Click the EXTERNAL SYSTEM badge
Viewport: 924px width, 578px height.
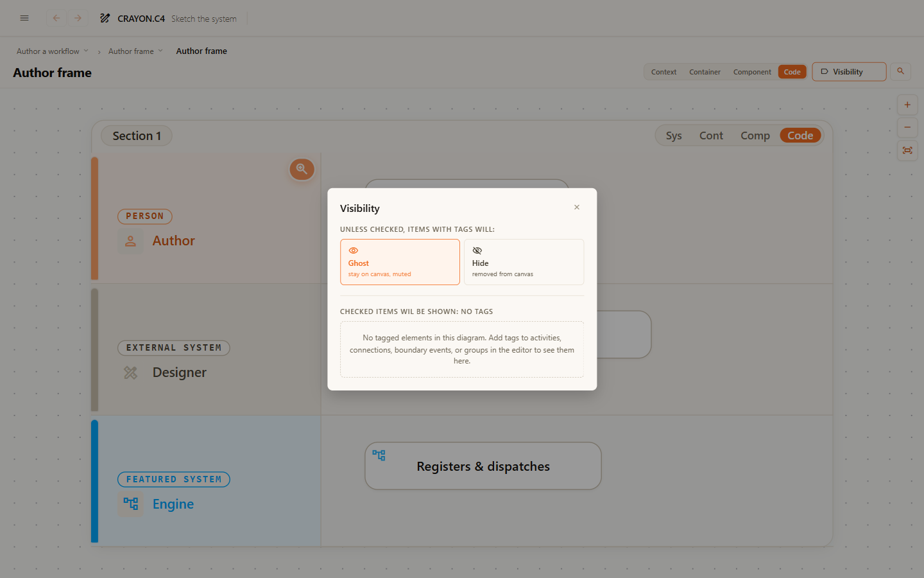(174, 348)
